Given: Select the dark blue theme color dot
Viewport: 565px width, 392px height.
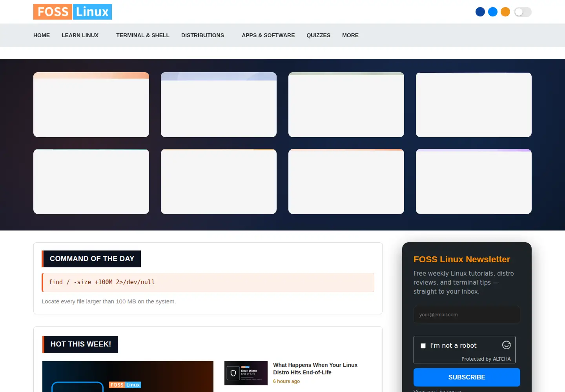Looking at the screenshot, I should [x=480, y=12].
